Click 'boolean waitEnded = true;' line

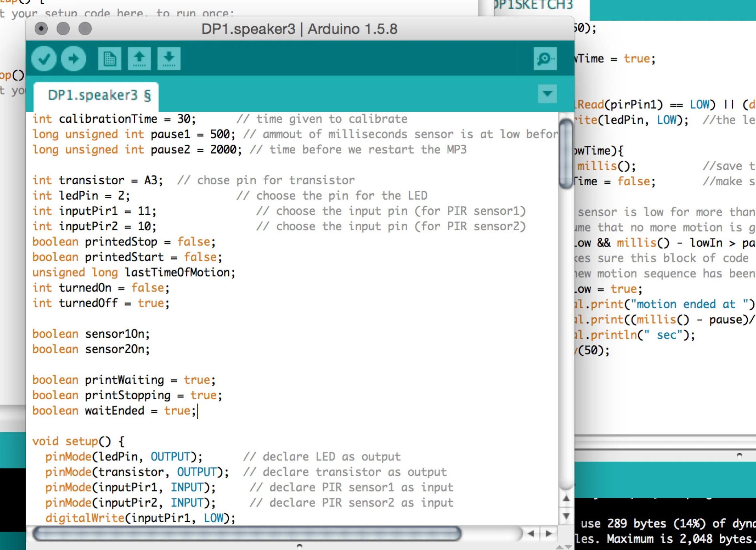point(114,410)
